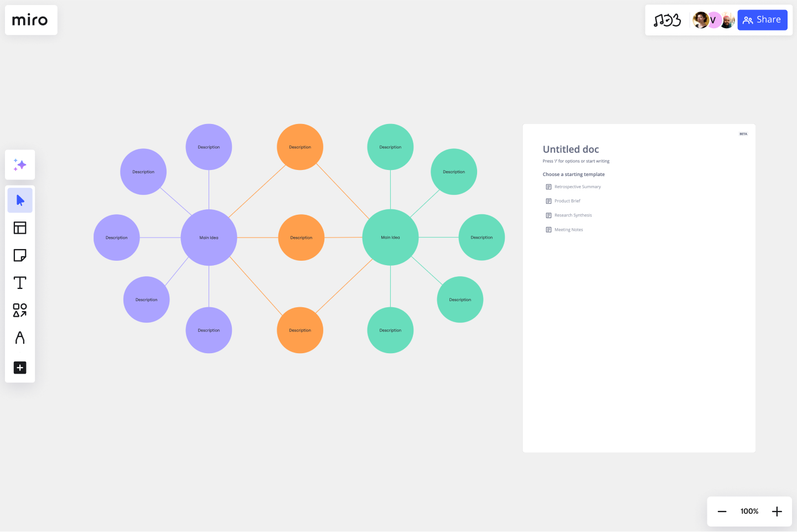Viewport: 797px width, 532px height.
Task: Open the Product Brief template
Action: pyautogui.click(x=568, y=201)
